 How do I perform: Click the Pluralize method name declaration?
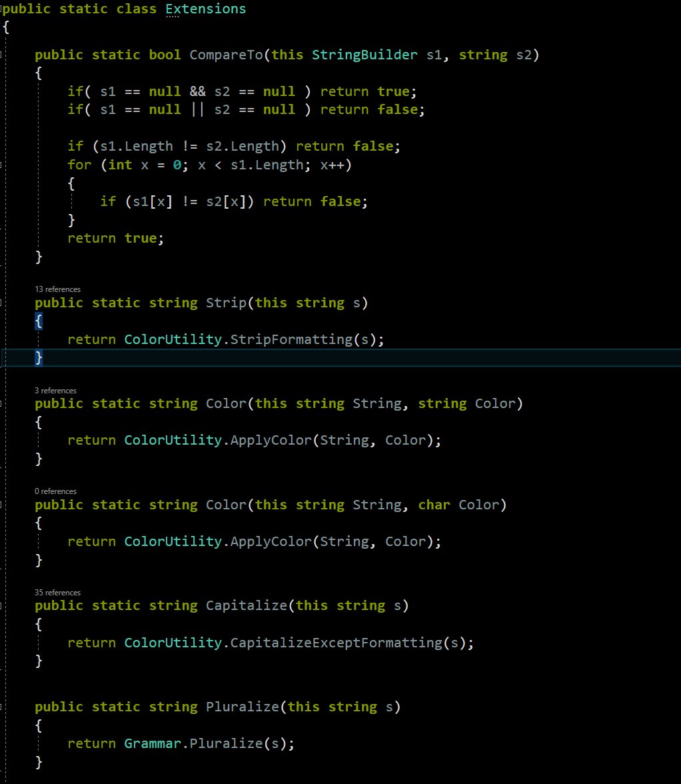(x=242, y=707)
